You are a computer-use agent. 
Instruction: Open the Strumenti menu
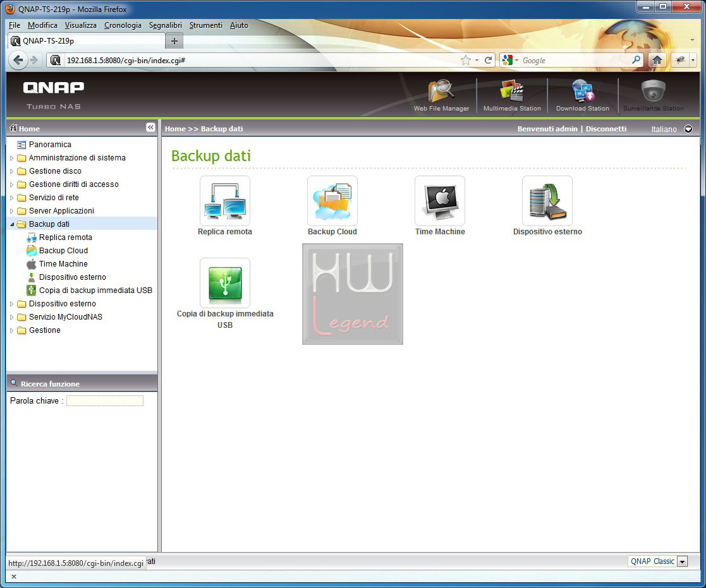tap(206, 25)
